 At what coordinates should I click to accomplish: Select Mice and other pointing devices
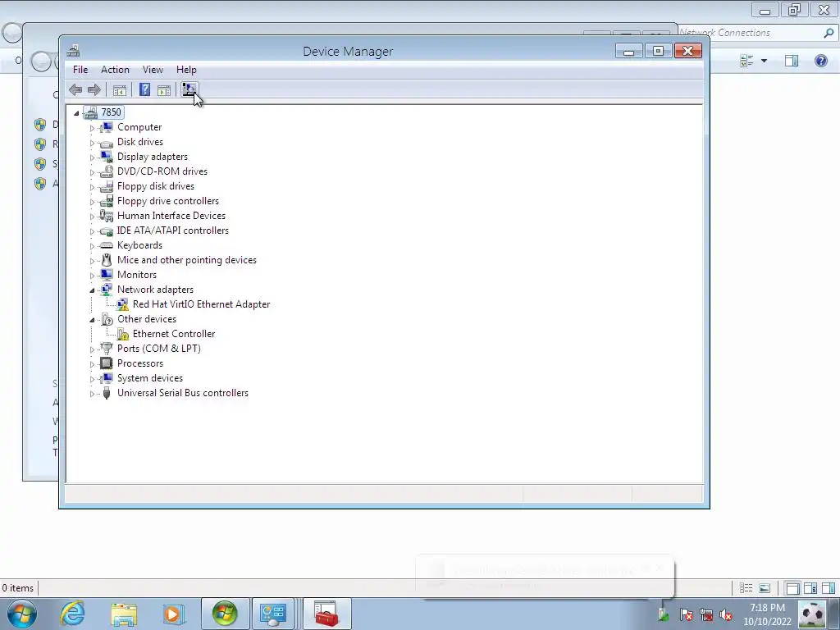[187, 260]
